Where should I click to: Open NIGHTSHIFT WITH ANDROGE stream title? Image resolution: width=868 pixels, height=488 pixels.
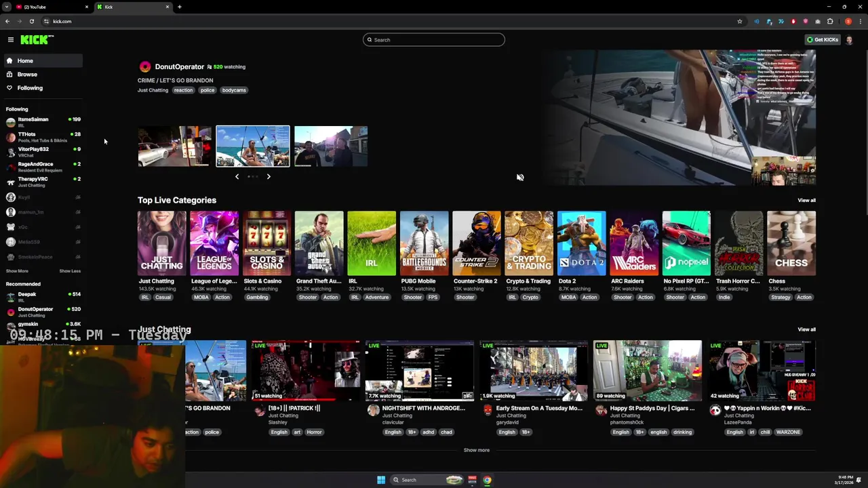click(424, 409)
